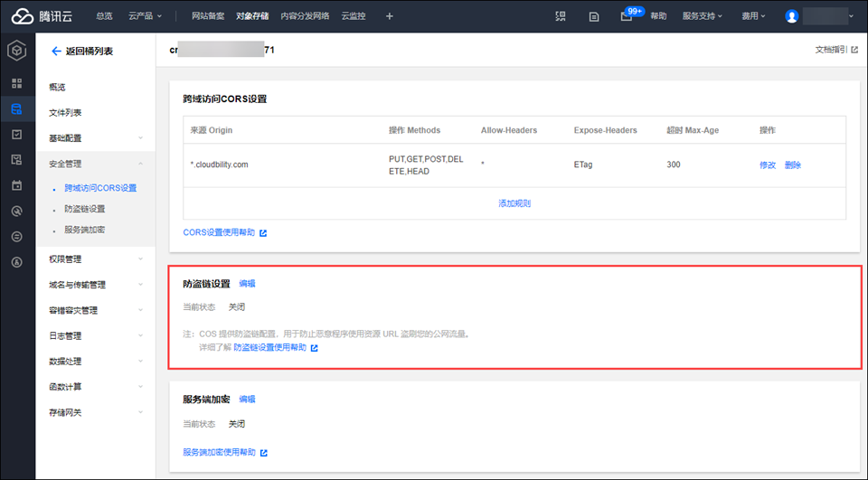The image size is (868, 480).
Task: Open the messages envelope with 99+ badge
Action: point(627,16)
